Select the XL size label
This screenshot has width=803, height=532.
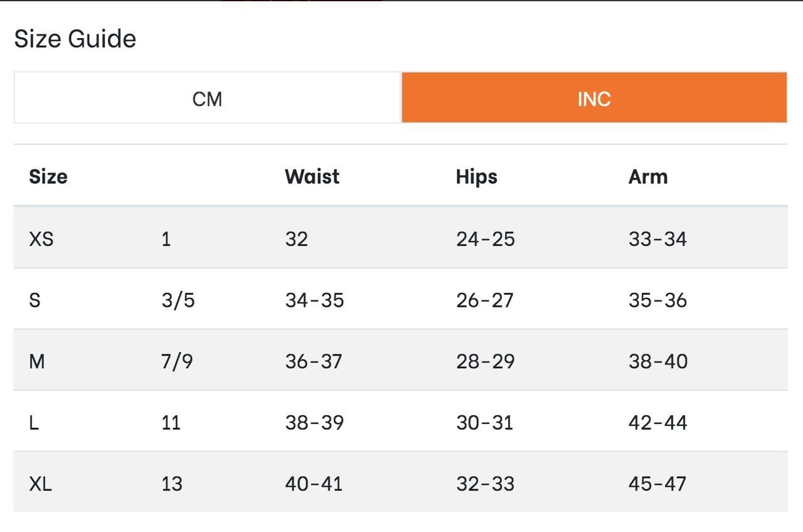pyautogui.click(x=41, y=484)
